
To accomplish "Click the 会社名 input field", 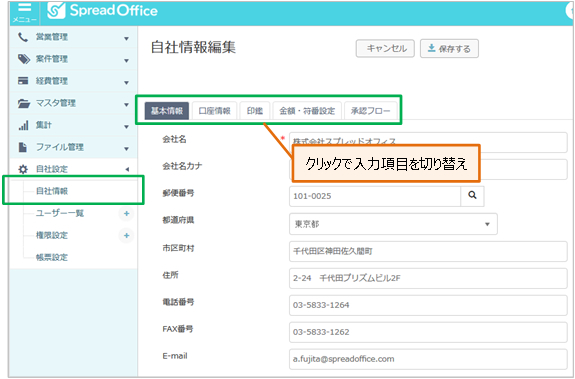I will [x=428, y=142].
